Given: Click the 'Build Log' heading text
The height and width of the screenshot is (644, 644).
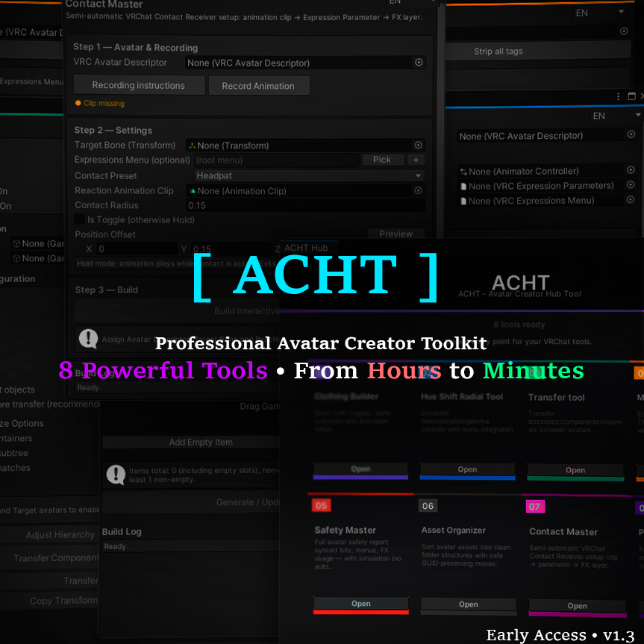Looking at the screenshot, I should pos(122,531).
